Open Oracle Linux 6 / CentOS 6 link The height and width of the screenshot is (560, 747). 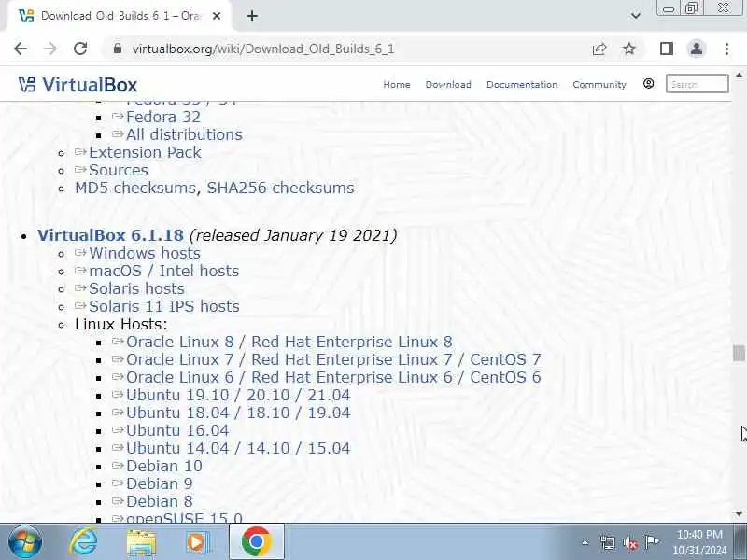click(333, 377)
